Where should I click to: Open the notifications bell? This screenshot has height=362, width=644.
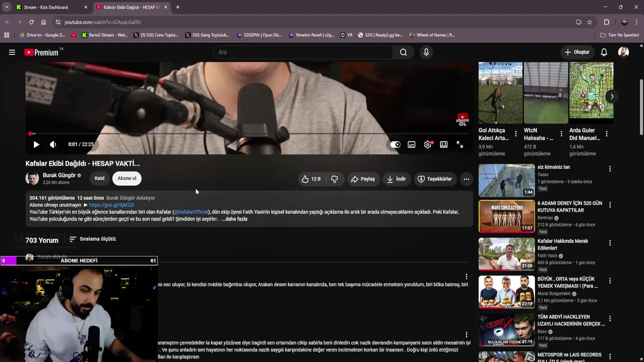point(604,52)
